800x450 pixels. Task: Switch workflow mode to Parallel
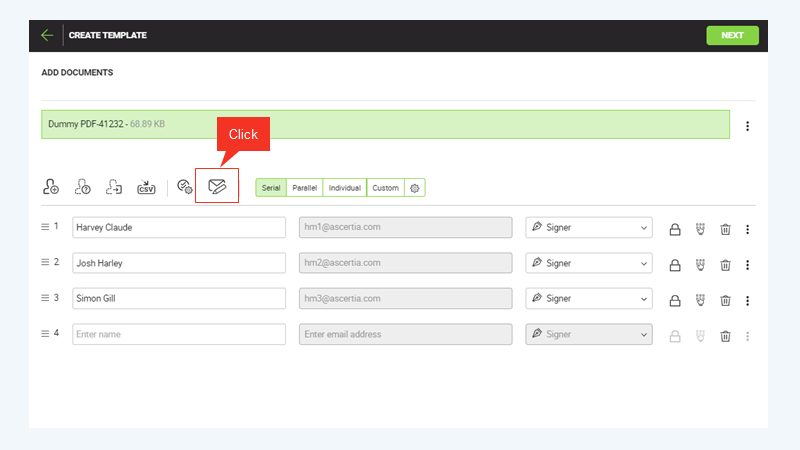(x=304, y=188)
